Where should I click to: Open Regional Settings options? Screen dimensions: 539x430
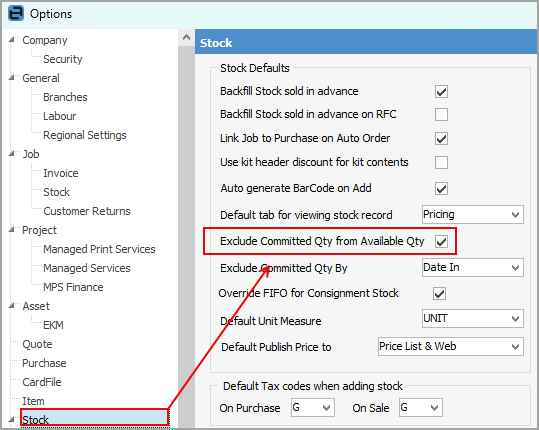(x=85, y=135)
